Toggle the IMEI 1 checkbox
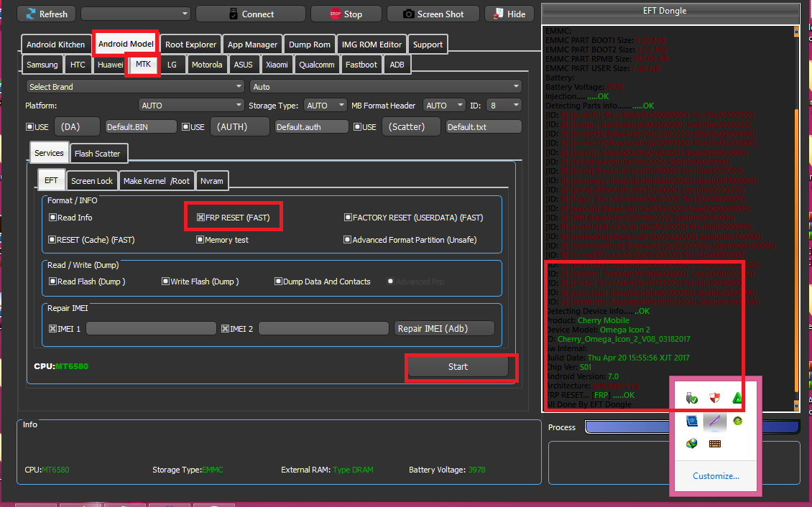This screenshot has width=812, height=507. 52,328
